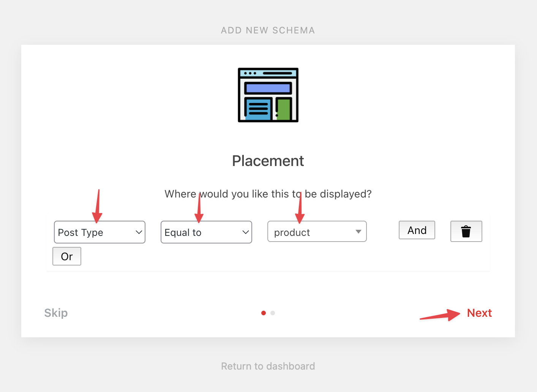537x392 pixels.
Task: Jump to the second step indicator dot
Action: click(x=273, y=313)
